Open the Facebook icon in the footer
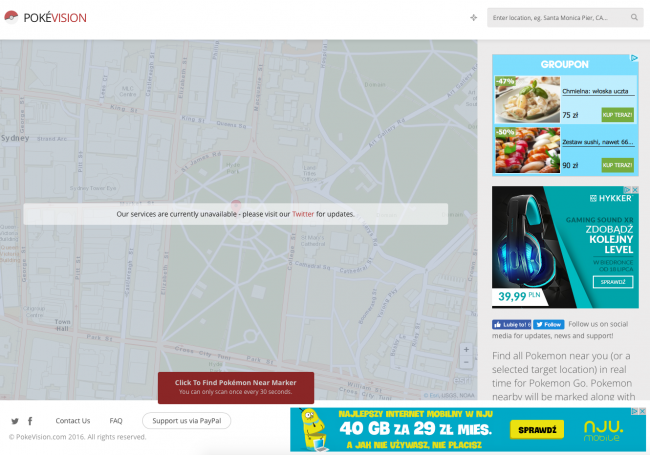The height and width of the screenshot is (455, 650). 30,421
